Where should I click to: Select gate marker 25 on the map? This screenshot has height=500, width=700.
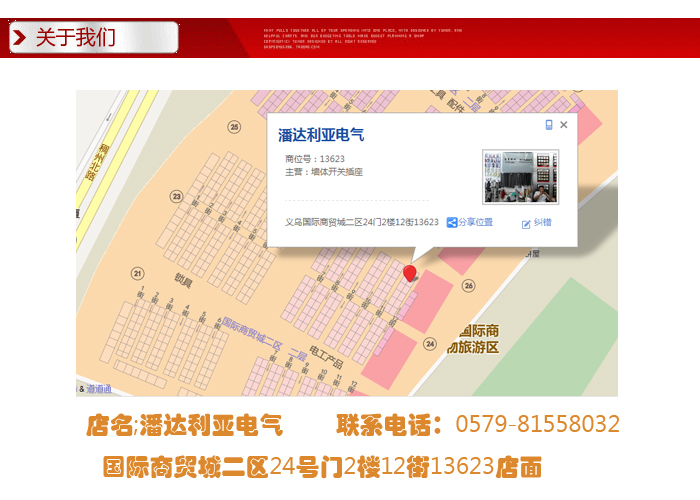click(x=234, y=127)
